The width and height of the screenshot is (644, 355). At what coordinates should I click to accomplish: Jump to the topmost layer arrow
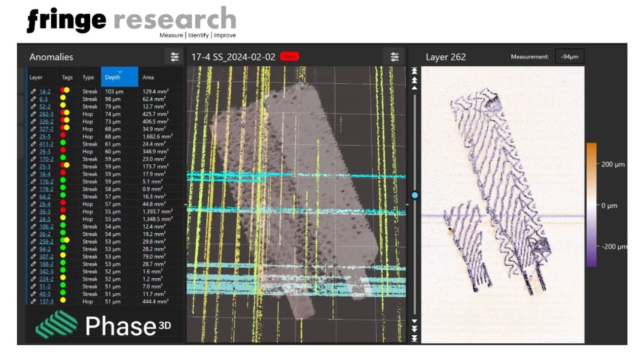(x=414, y=70)
